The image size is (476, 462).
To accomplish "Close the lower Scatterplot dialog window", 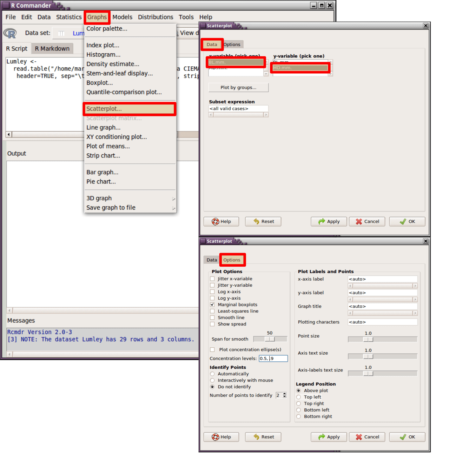I will [x=426, y=241].
